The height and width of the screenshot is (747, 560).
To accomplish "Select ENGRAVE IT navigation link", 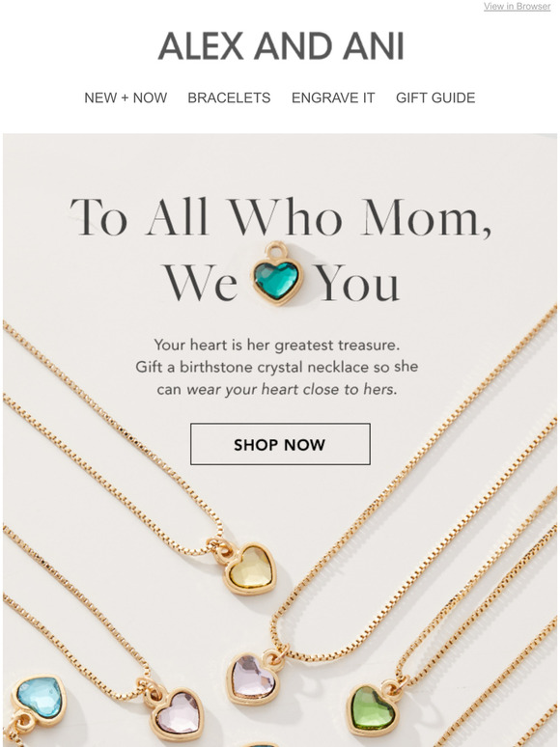I will tap(333, 97).
